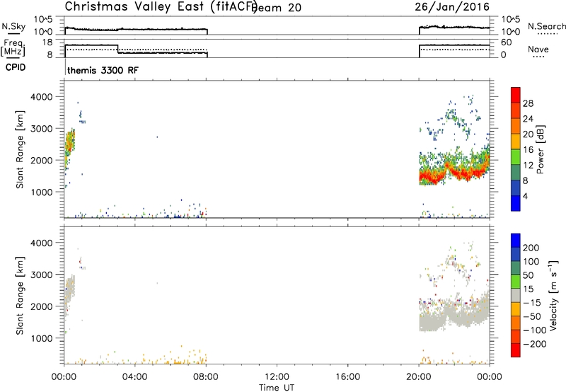Click the '1000' tick on velocity panel axis

pyautogui.click(x=42, y=338)
